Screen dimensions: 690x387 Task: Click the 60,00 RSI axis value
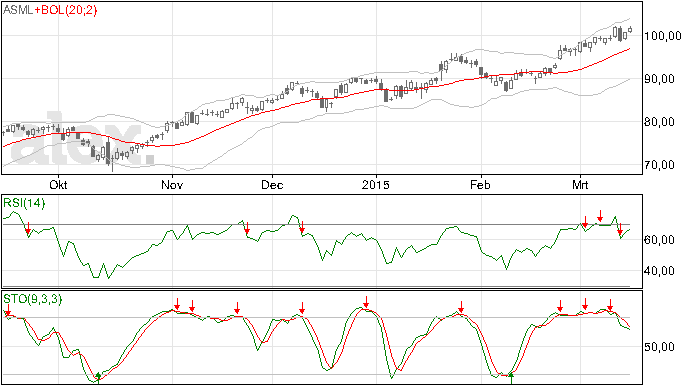(x=659, y=240)
